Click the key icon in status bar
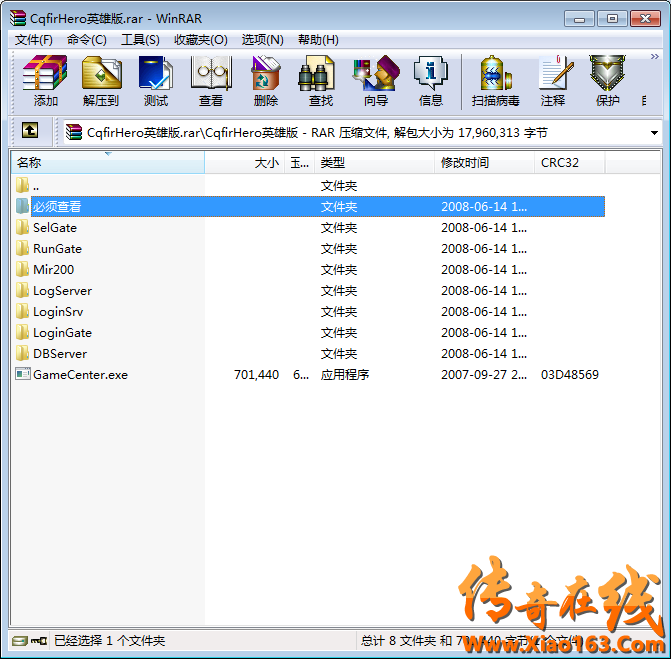 click(39, 641)
